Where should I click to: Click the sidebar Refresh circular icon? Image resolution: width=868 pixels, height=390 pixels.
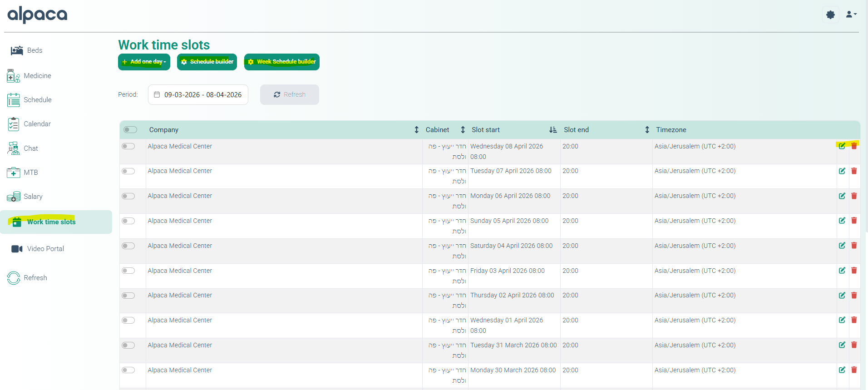14,278
